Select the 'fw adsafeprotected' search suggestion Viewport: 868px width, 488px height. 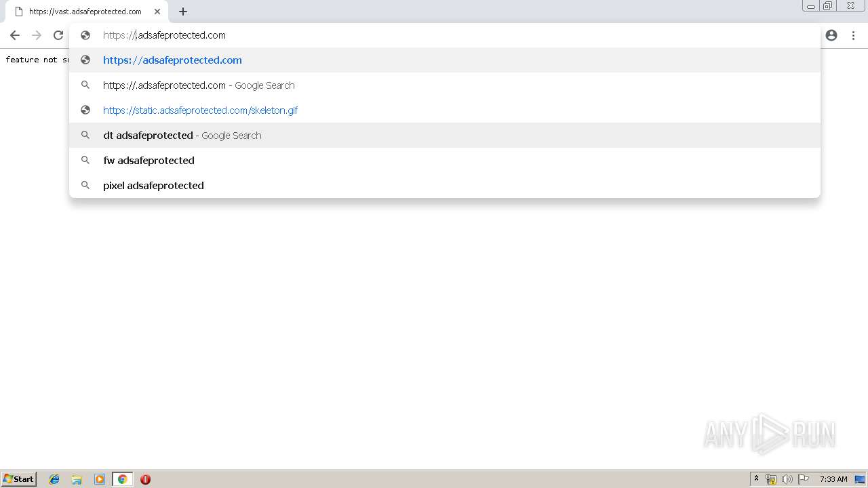click(445, 161)
